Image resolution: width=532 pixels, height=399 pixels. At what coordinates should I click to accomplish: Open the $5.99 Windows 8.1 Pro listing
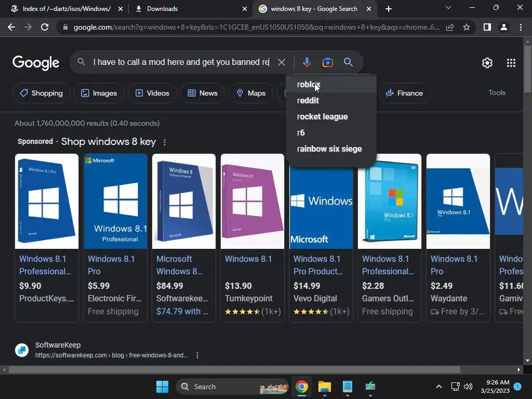(115, 238)
